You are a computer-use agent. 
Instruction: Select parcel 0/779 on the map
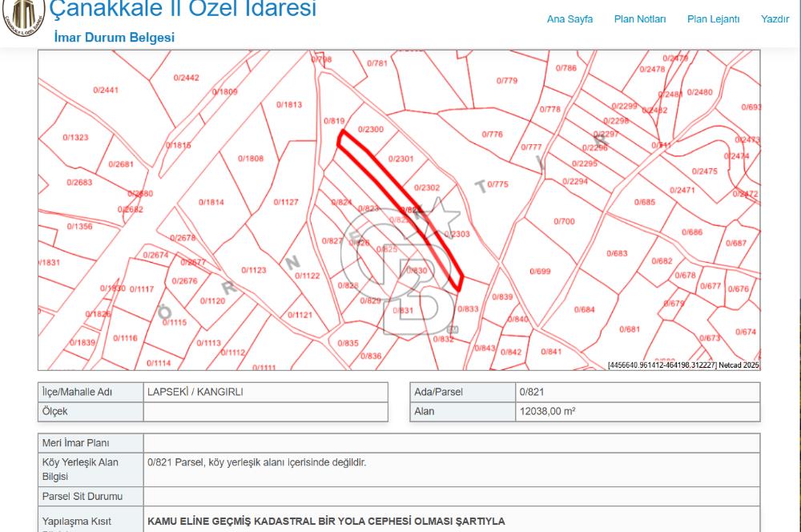point(506,81)
